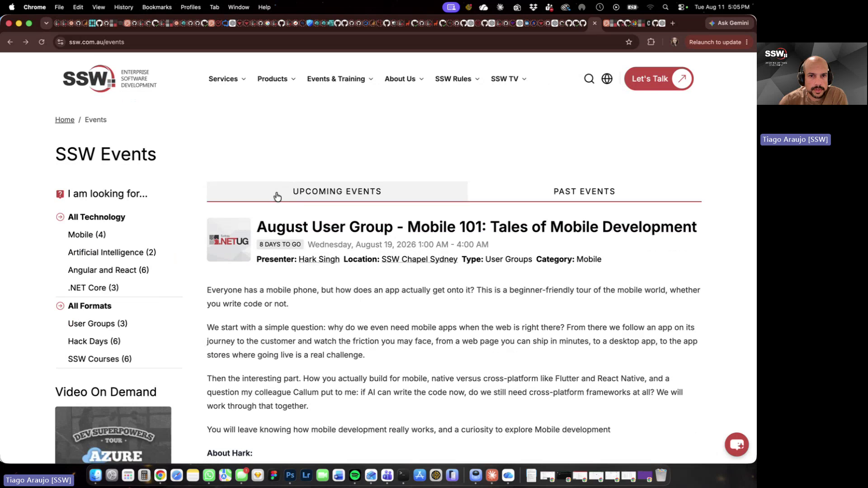Open the Profiles menu in menu bar

tap(191, 7)
